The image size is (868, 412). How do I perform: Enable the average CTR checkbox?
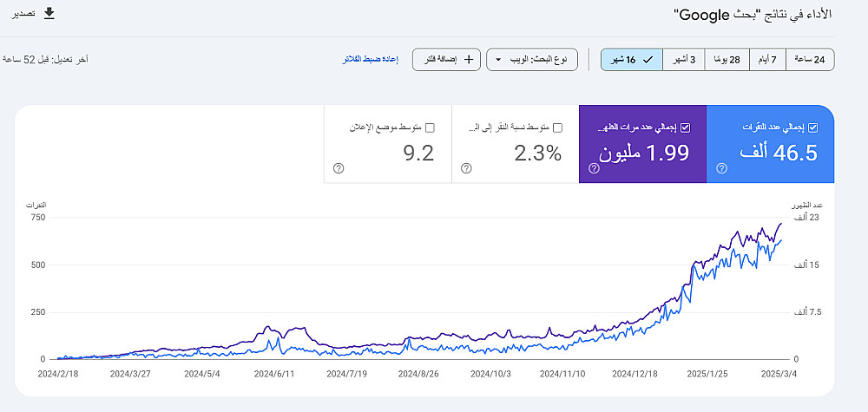click(557, 128)
